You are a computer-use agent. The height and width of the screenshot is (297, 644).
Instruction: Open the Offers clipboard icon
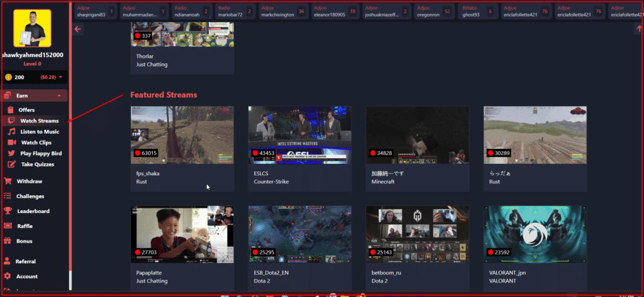click(x=11, y=110)
